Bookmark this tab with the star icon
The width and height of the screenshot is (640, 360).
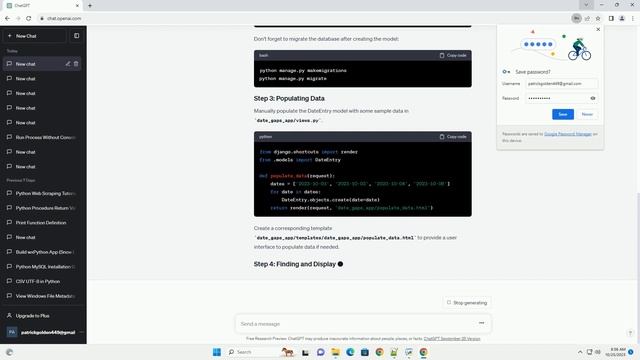[598, 18]
